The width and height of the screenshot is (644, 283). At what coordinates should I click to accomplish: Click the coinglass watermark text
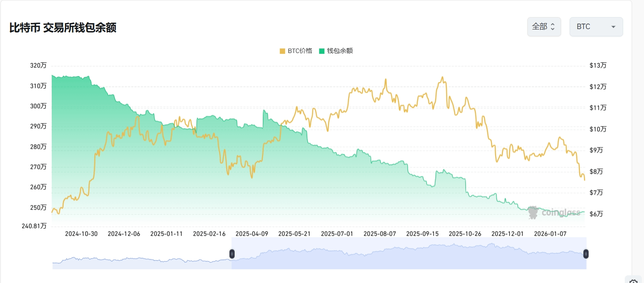pos(561,213)
